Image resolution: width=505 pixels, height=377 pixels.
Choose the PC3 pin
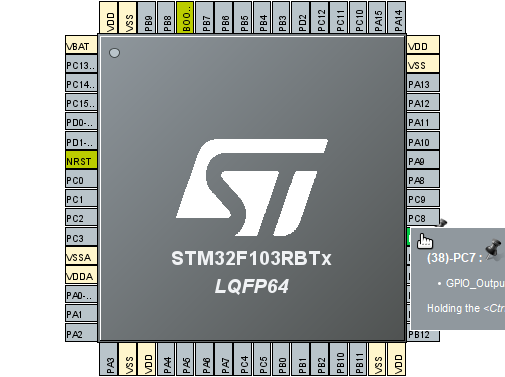81,237
